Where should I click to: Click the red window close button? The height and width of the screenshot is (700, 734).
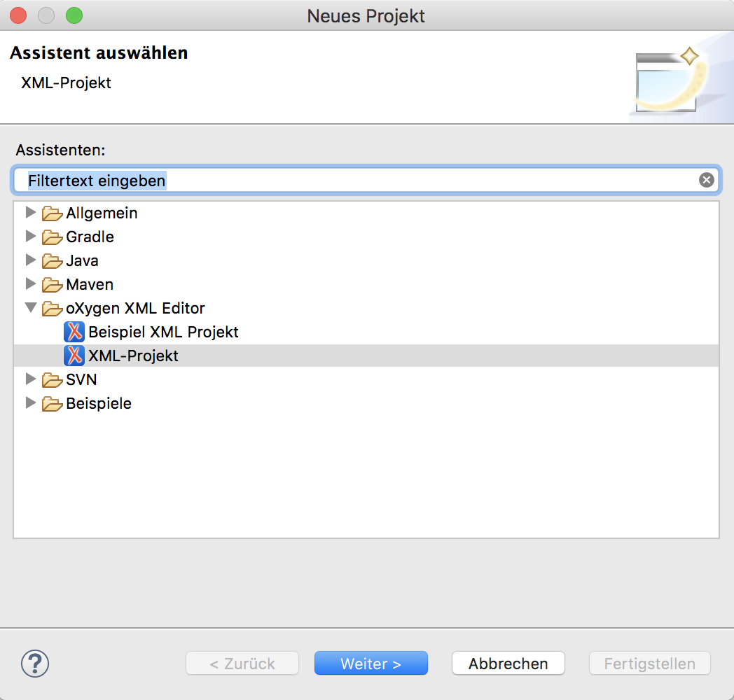[19, 15]
